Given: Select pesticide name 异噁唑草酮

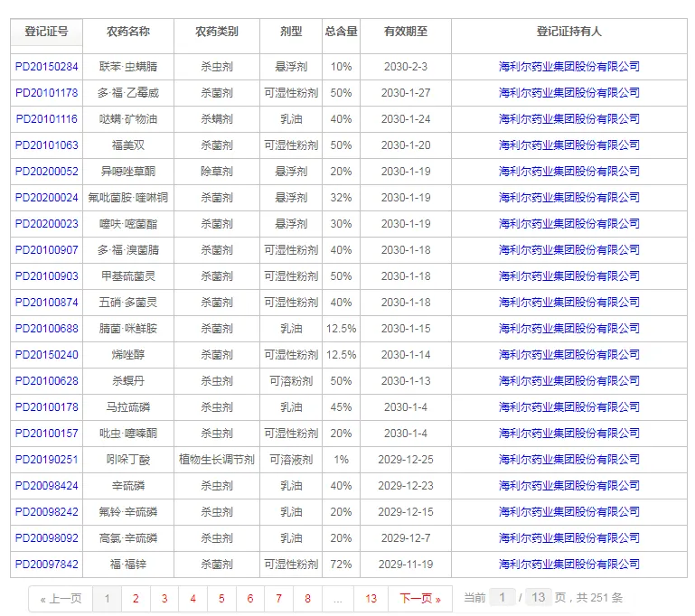Looking at the screenshot, I should point(128,172).
